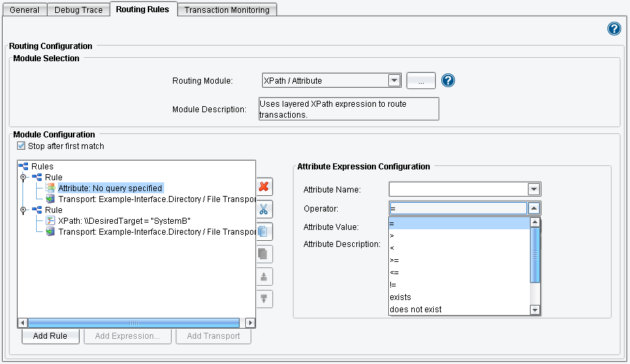Click the move rule up arrow icon
This screenshot has width=630, height=364.
pyautogui.click(x=264, y=276)
